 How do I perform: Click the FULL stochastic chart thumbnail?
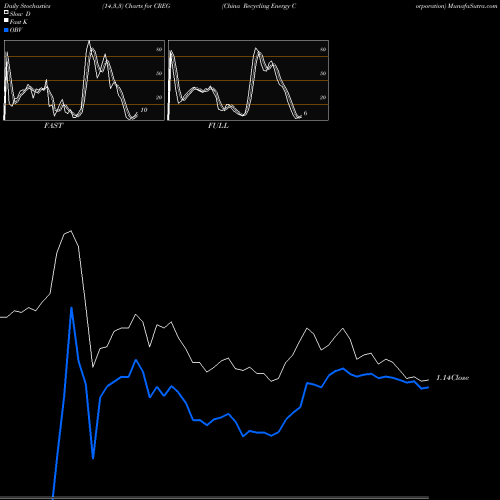tap(248, 80)
